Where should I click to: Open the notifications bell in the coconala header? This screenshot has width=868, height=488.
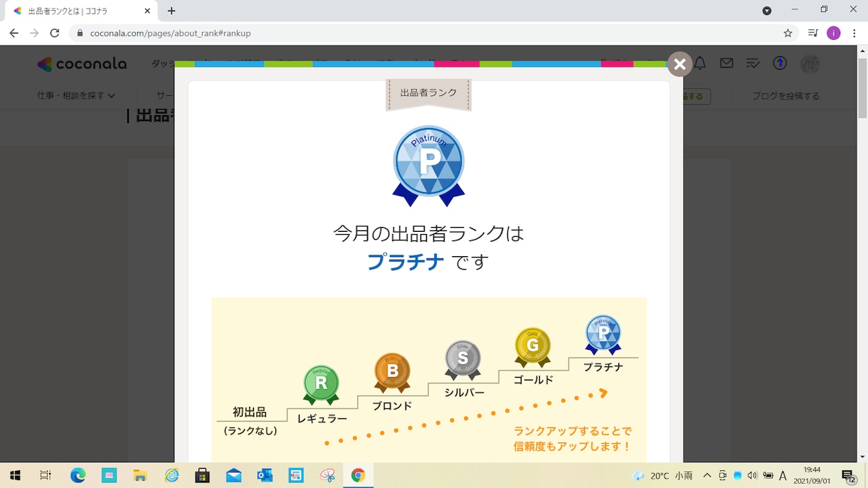coord(700,63)
